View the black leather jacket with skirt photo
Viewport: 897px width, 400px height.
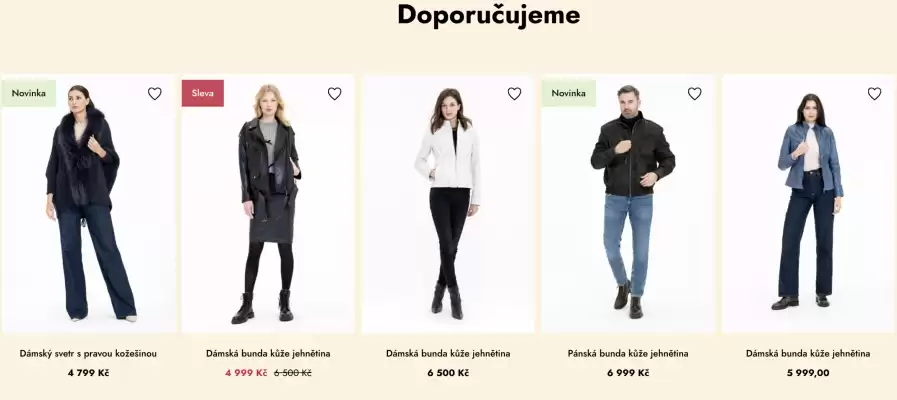click(268, 204)
